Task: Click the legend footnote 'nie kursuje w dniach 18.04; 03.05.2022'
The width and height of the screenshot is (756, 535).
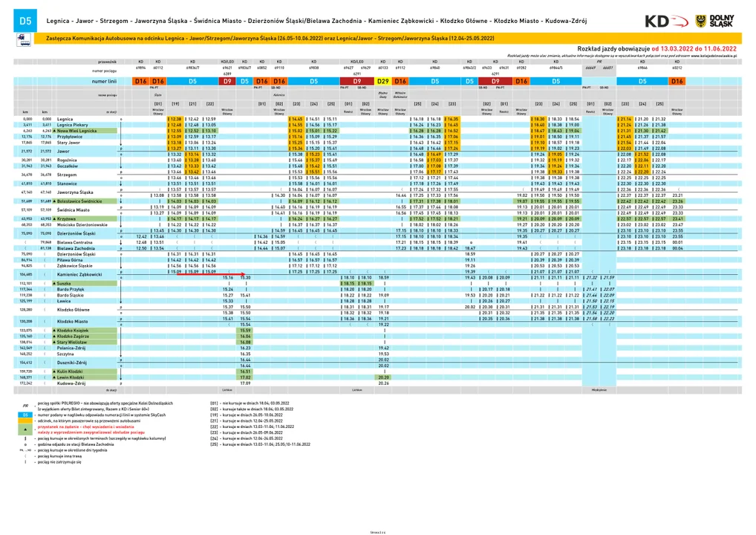Action: click(x=255, y=403)
